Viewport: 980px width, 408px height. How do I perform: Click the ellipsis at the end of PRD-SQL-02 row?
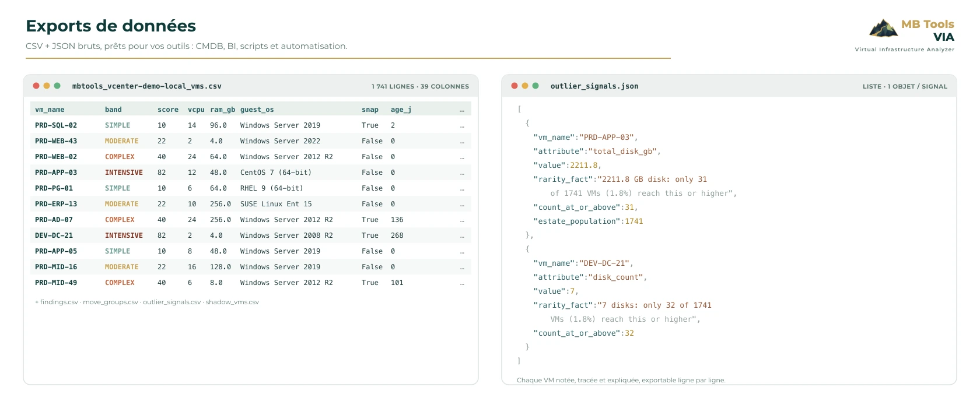pos(462,126)
